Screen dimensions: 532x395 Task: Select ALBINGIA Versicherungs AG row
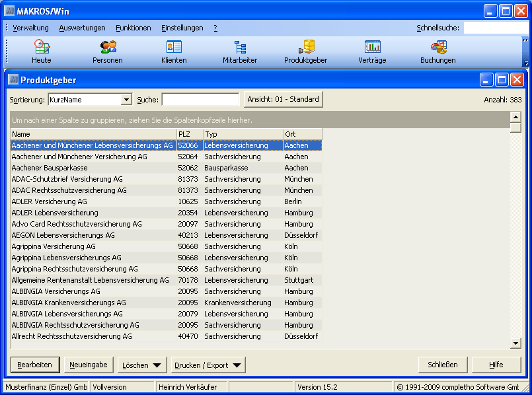point(166,291)
